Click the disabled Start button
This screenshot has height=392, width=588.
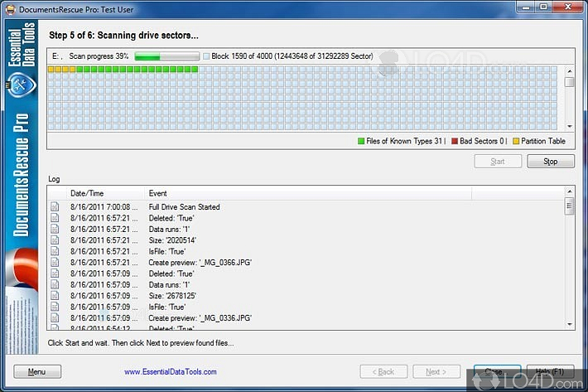(498, 162)
